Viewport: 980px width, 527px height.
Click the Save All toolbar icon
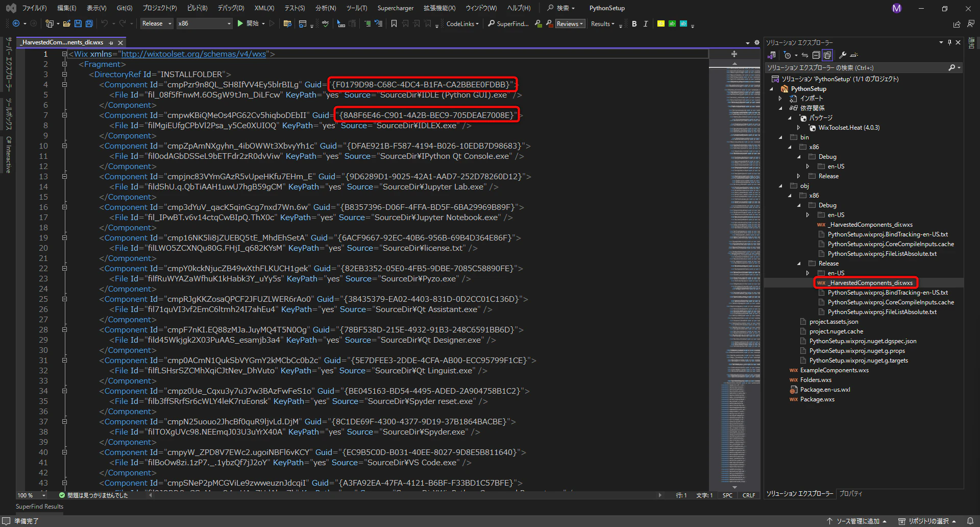coord(89,23)
